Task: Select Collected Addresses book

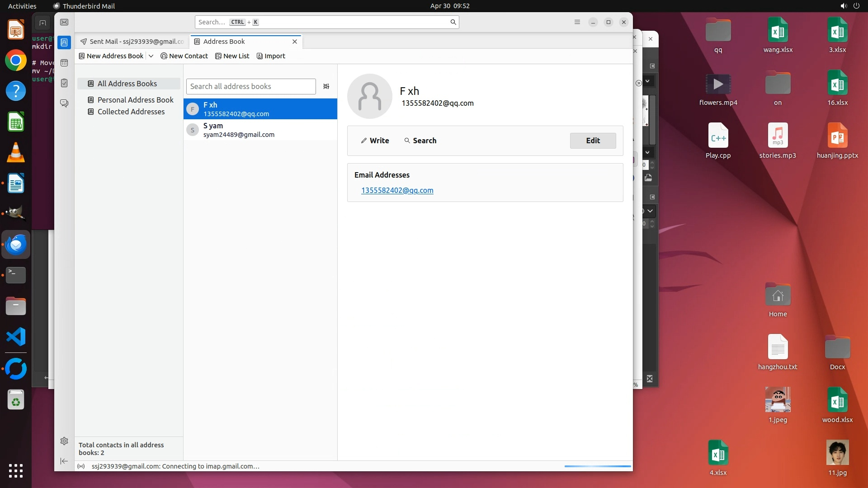Action: pyautogui.click(x=131, y=112)
